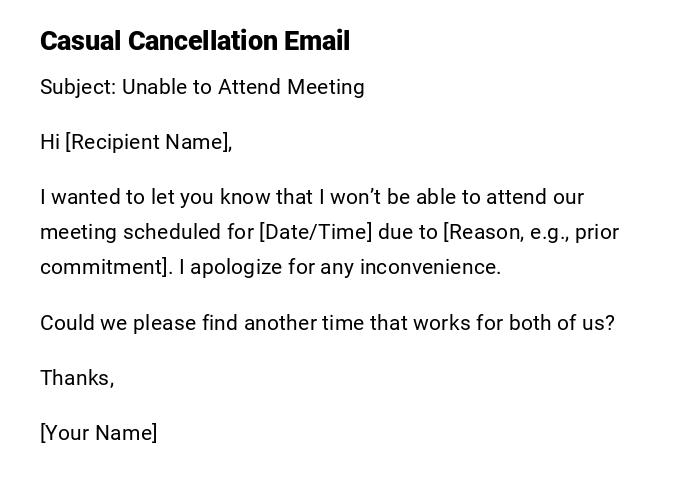700x495 pixels.
Task: Select the [Your Name] placeholder
Action: [x=99, y=433]
